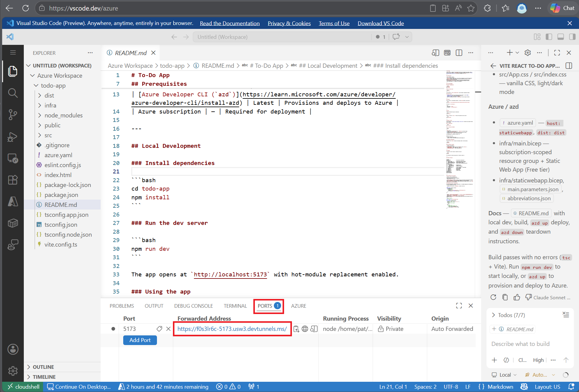Open Source Control view in activity bar
This screenshot has height=392, width=579.
pos(13,115)
